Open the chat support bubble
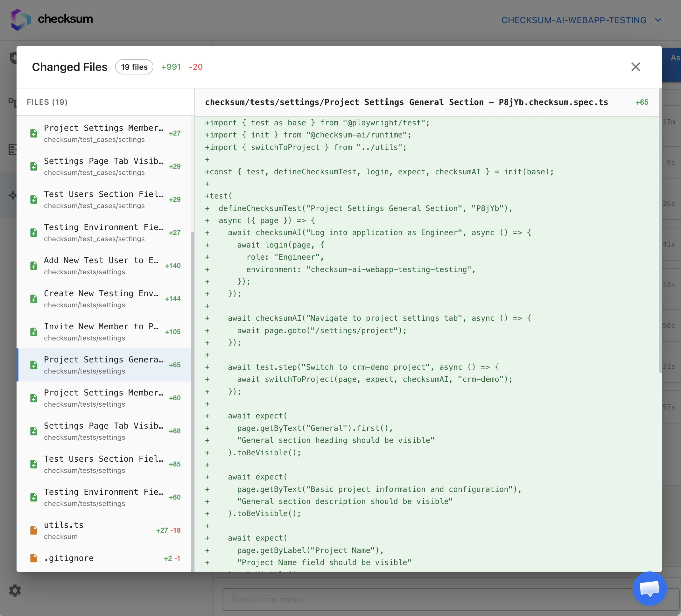This screenshot has height=616, width=681. coord(649,589)
